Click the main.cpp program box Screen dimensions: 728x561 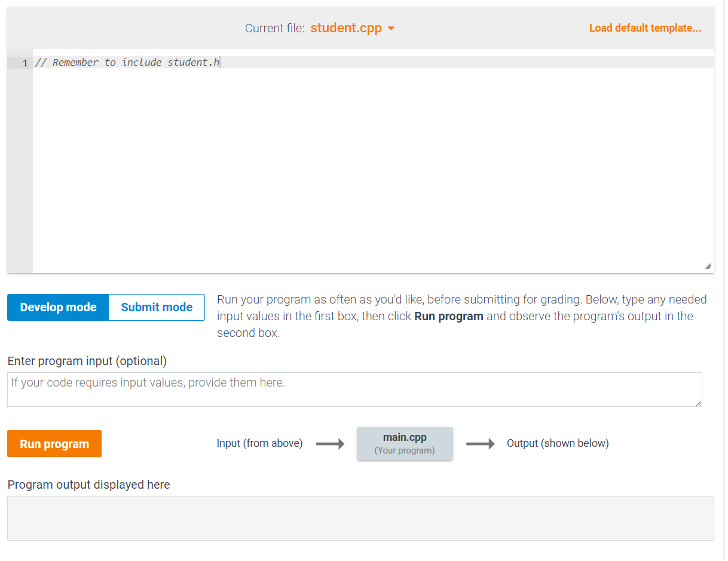pos(405,443)
